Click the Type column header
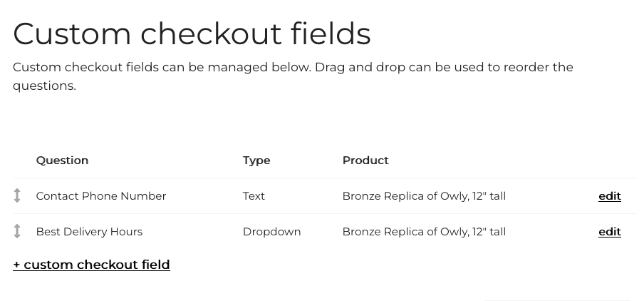The width and height of the screenshot is (644, 301). (x=256, y=160)
